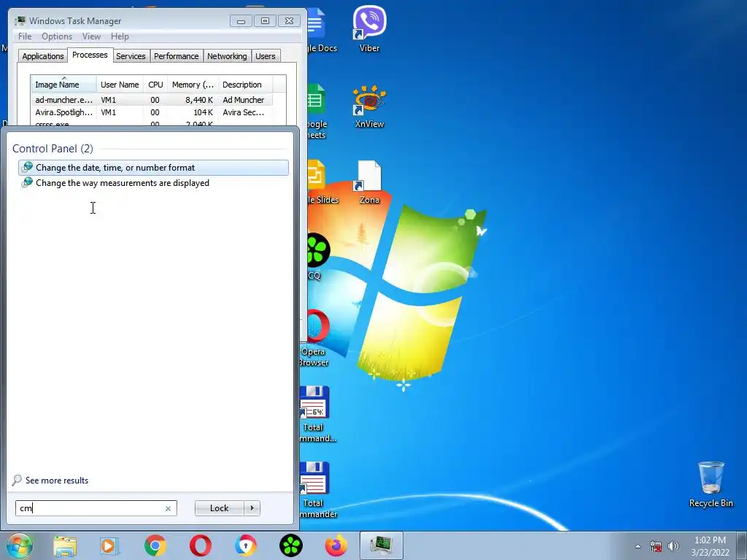This screenshot has width=747, height=560.
Task: Open the View menu in Task Manager
Action: pos(91,36)
